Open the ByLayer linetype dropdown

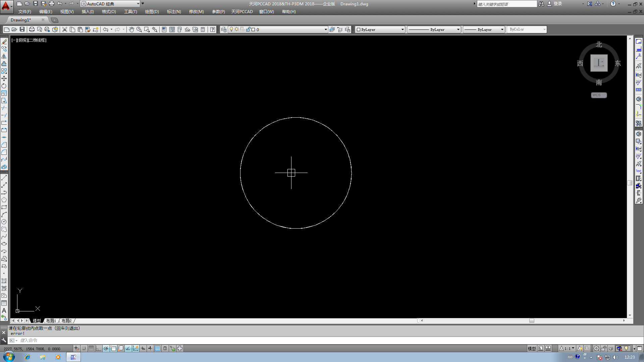[x=434, y=29]
